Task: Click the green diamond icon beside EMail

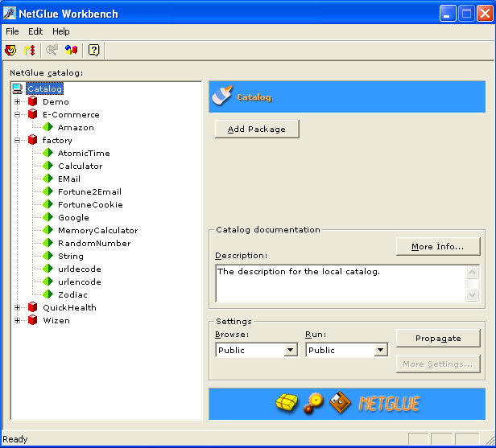Action: 48,179
